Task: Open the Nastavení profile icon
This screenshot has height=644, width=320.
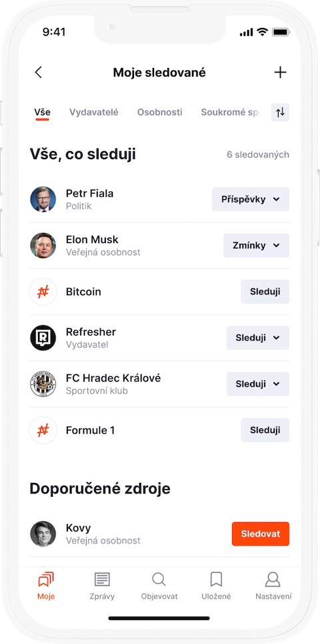Action: coord(273,579)
